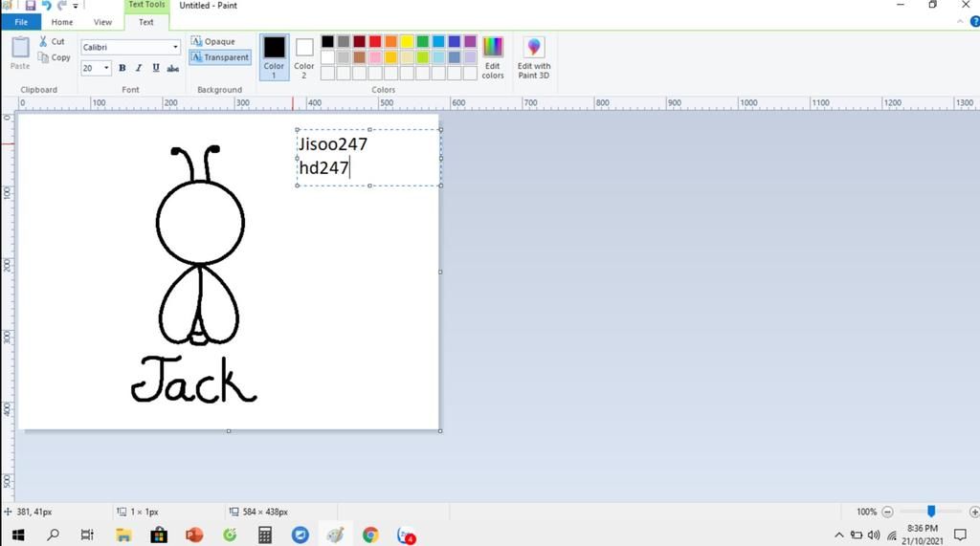
Task: Copy the selected text
Action: pyautogui.click(x=54, y=57)
